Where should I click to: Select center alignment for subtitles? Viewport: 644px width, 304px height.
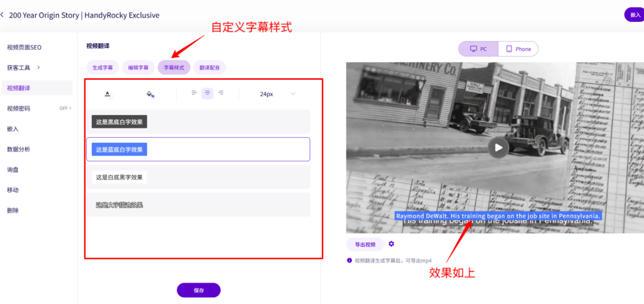pos(208,93)
